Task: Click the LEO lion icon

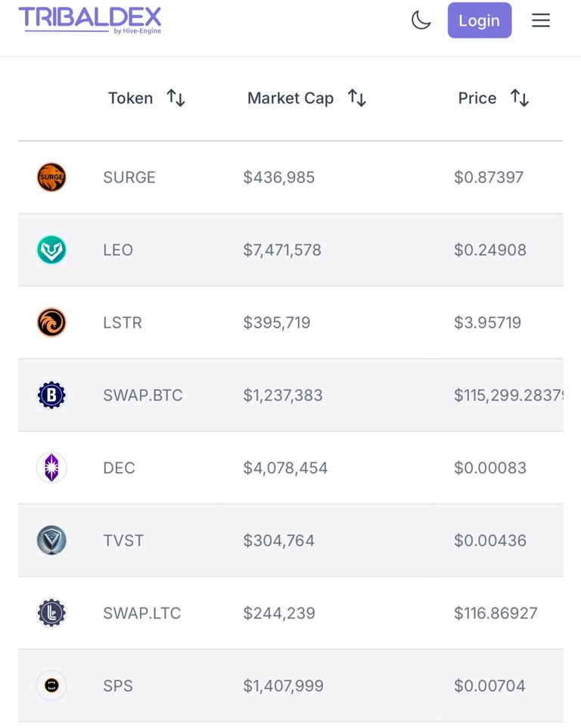Action: click(x=51, y=250)
